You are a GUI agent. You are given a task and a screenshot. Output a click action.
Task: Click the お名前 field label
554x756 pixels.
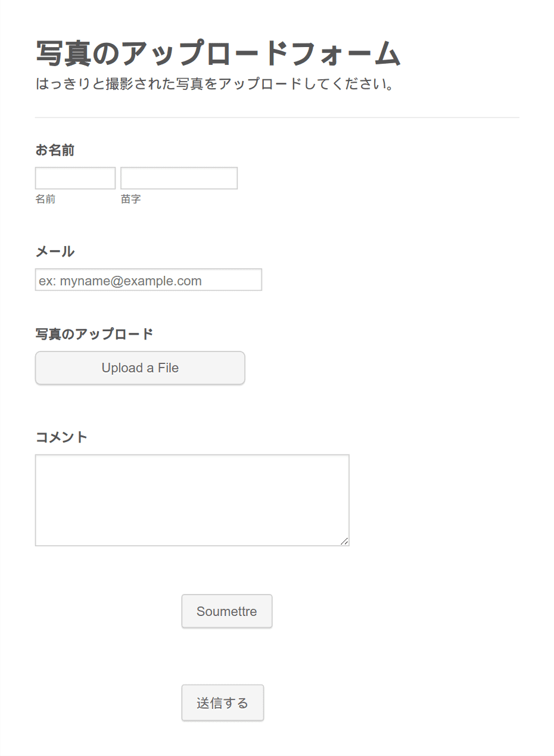[x=55, y=150]
